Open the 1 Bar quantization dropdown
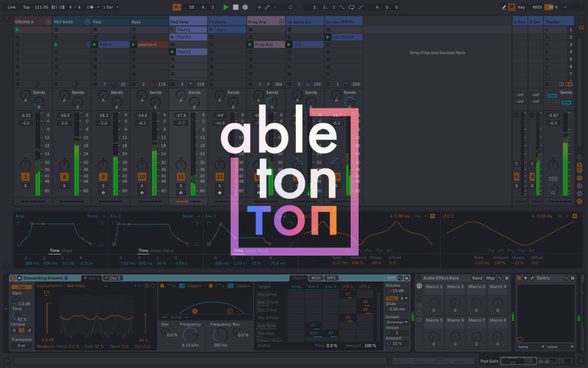This screenshot has height=368, width=588. point(111,7)
